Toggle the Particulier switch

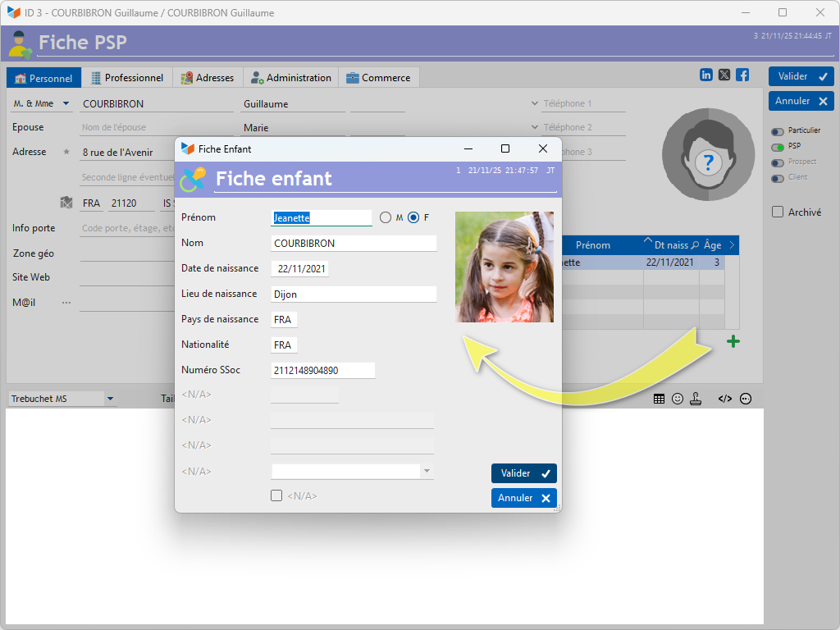(777, 131)
